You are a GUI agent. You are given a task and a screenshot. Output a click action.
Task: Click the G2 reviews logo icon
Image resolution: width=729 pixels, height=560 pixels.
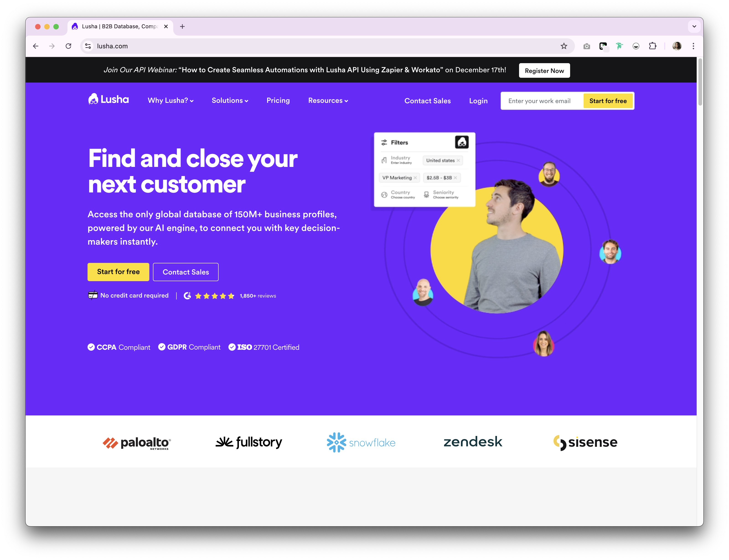[187, 296]
